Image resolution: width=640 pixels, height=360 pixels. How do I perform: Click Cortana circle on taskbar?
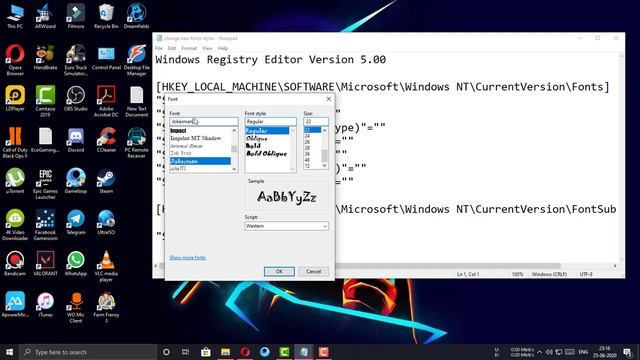click(166, 352)
